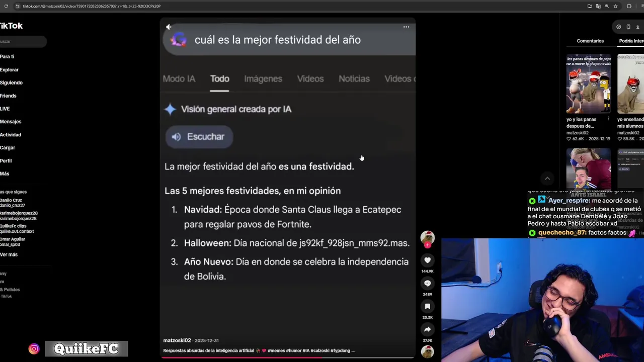
Task: Click the install app icon in address bar
Action: pos(590,6)
